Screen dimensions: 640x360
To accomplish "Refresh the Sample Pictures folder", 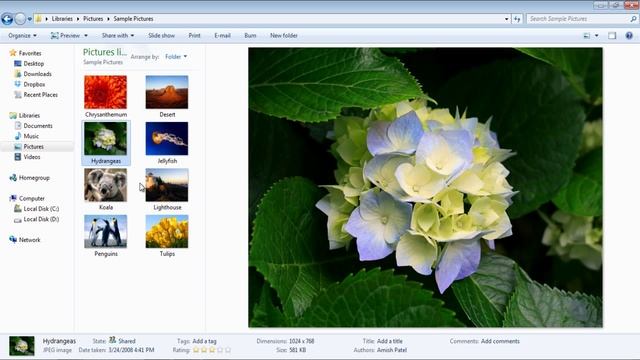I will click(517, 19).
